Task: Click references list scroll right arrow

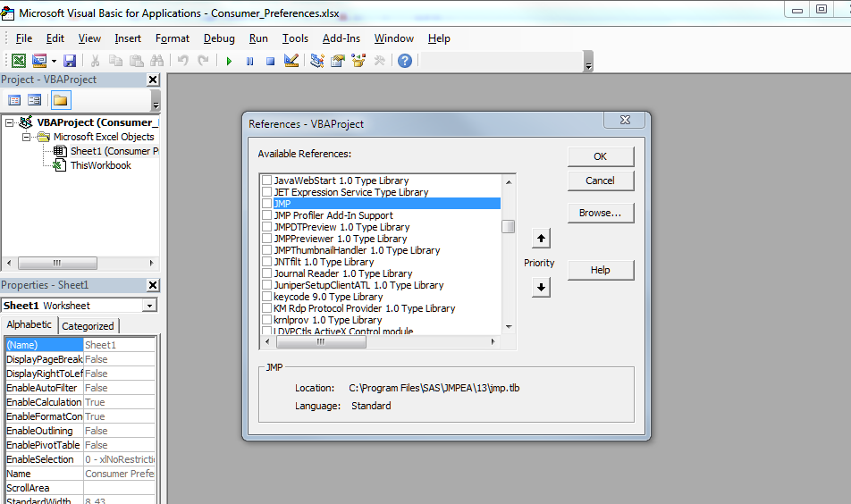Action: 493,341
